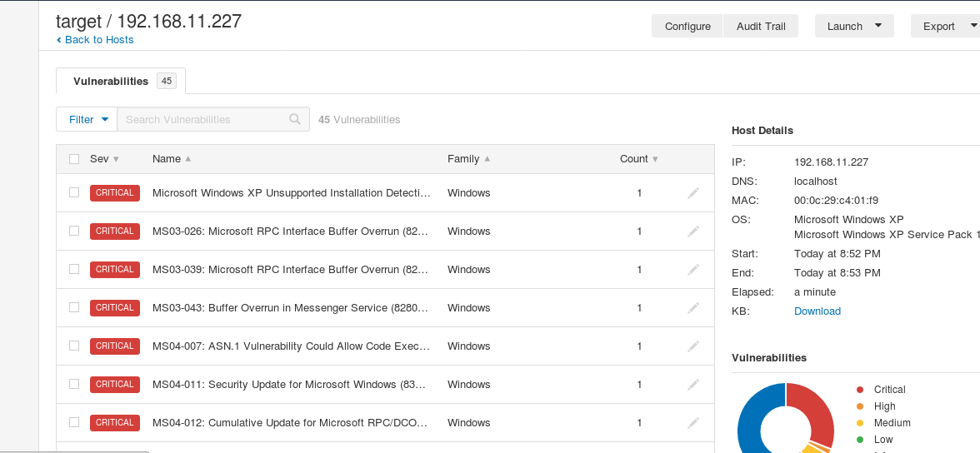Click the End value Today at 8:53 PM
Viewport: 980px width, 453px height.
(837, 273)
